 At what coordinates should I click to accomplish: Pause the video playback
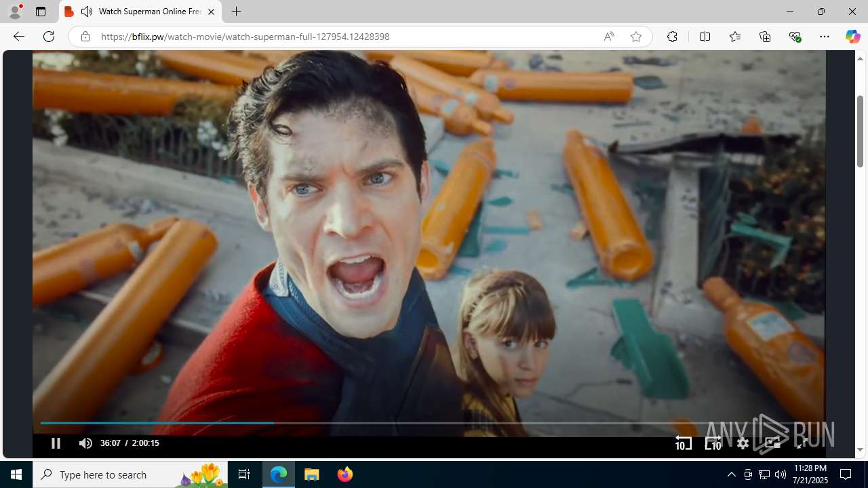[x=56, y=443]
